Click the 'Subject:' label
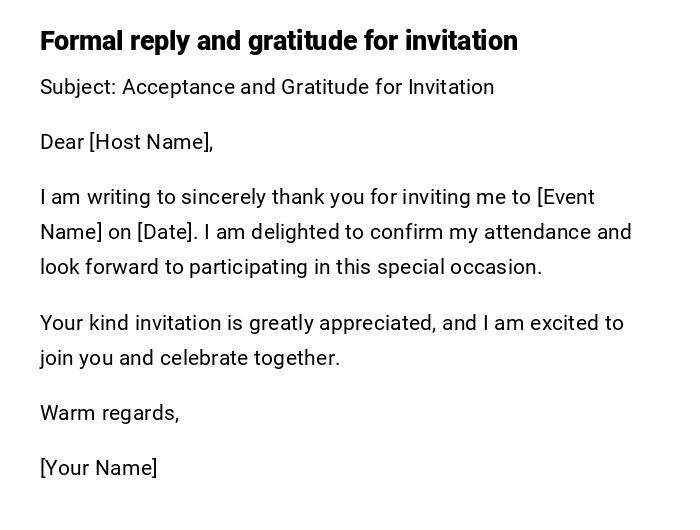This screenshot has width=700, height=530. 78,87
